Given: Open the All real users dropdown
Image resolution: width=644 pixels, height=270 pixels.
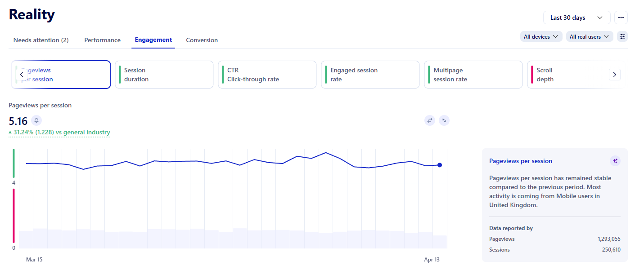Looking at the screenshot, I should (x=589, y=36).
